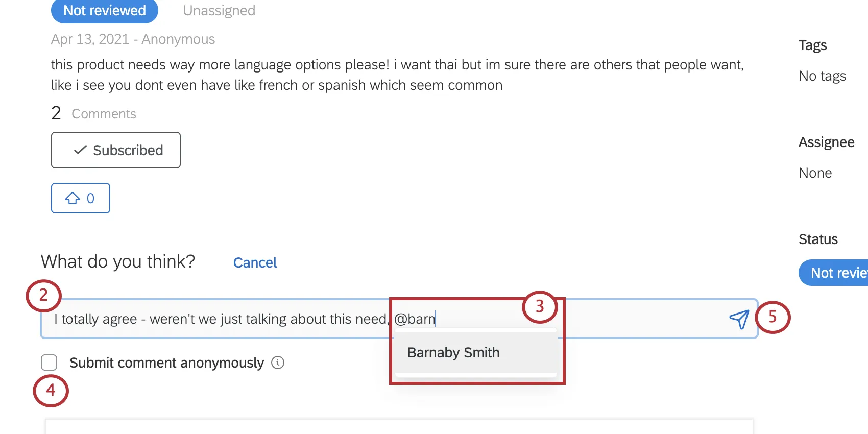The width and height of the screenshot is (868, 434).
Task: Toggle the Subscribed subscription state
Action: [x=115, y=150]
